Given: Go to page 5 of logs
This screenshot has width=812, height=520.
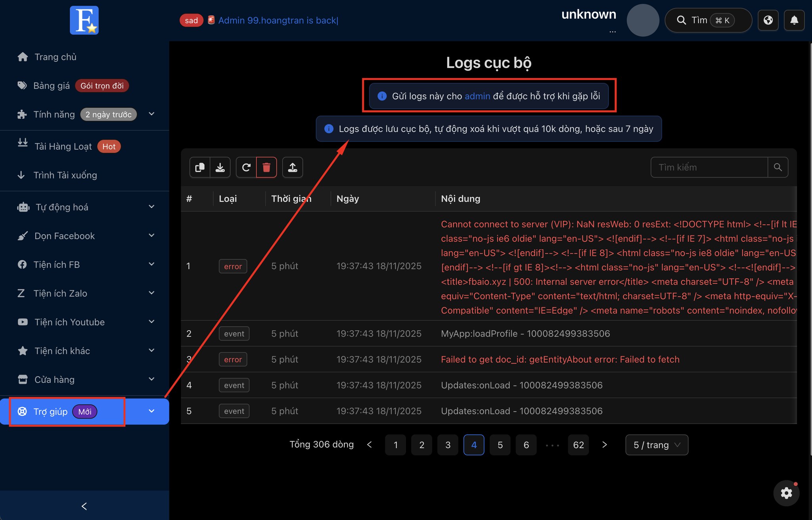Looking at the screenshot, I should pos(500,445).
